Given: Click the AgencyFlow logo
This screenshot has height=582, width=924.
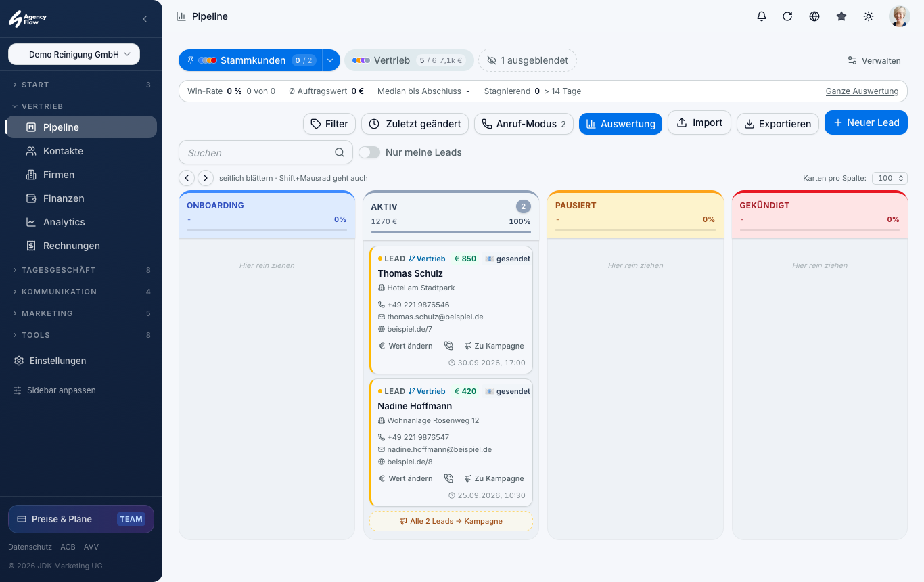Looking at the screenshot, I should (28, 19).
